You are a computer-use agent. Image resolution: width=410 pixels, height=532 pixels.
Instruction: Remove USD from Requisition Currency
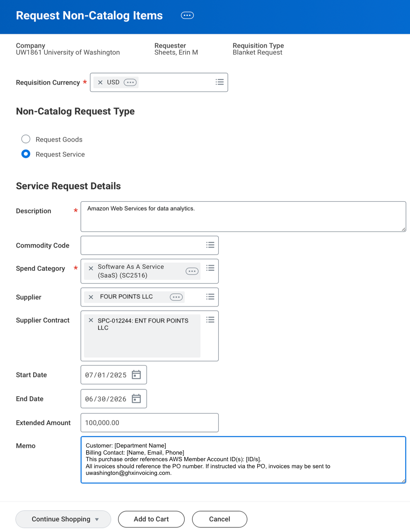(100, 82)
